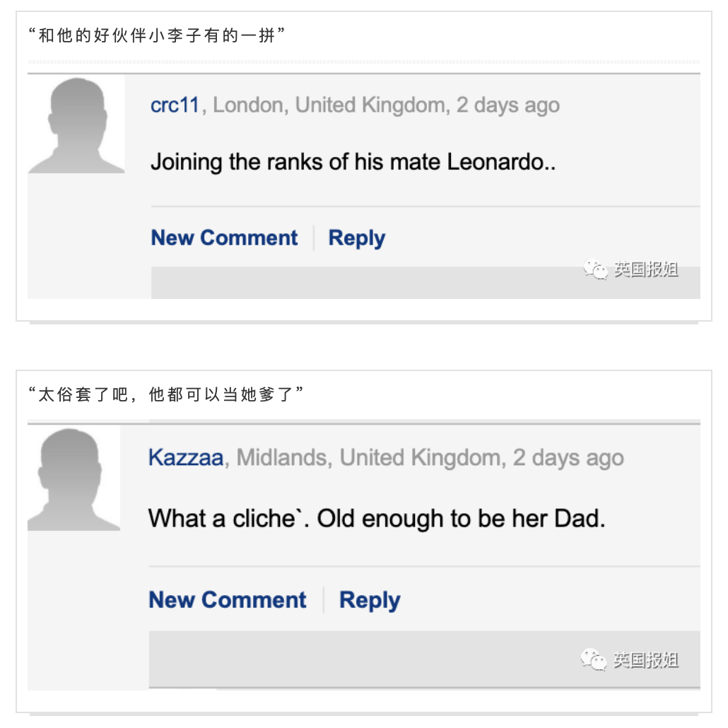728x728 pixels.
Task: Click the "Midlands, United Kingdom" location text
Action: tap(369, 458)
